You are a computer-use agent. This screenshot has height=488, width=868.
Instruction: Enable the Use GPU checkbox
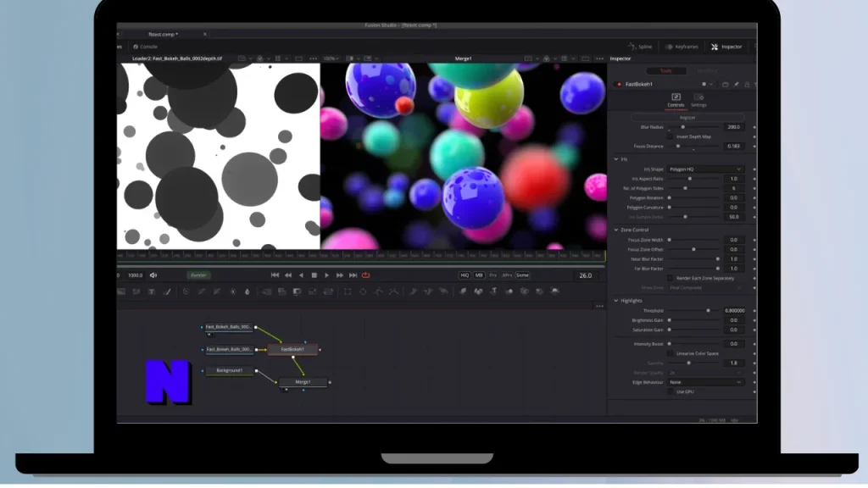[x=670, y=391]
